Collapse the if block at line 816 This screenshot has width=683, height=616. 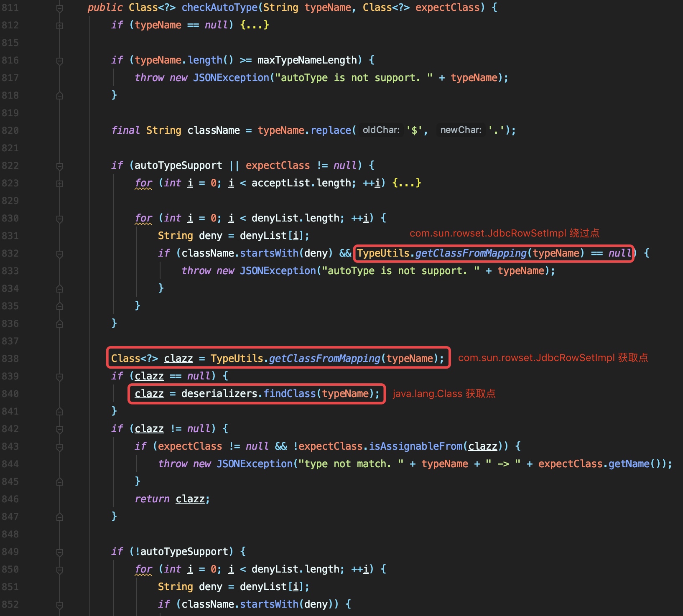click(60, 61)
